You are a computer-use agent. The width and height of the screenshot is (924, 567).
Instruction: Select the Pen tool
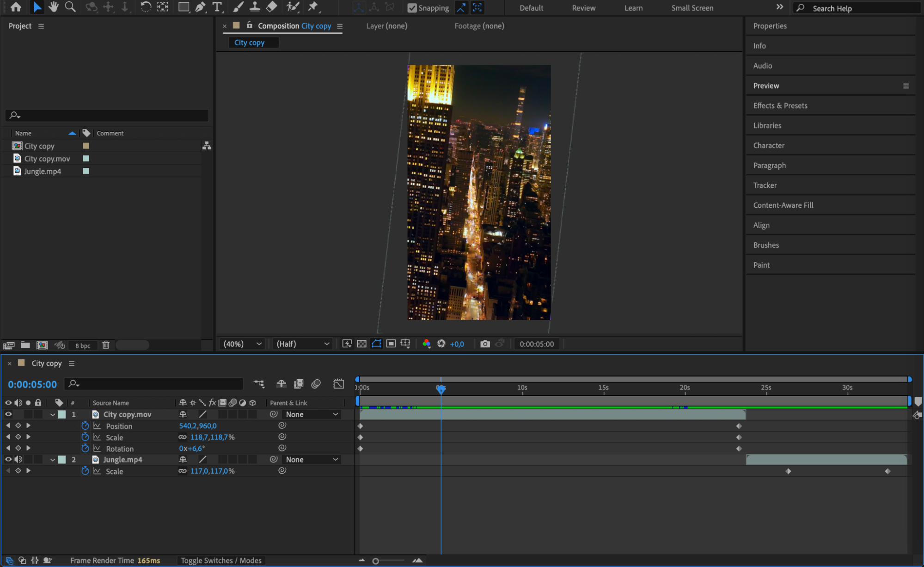(x=200, y=7)
